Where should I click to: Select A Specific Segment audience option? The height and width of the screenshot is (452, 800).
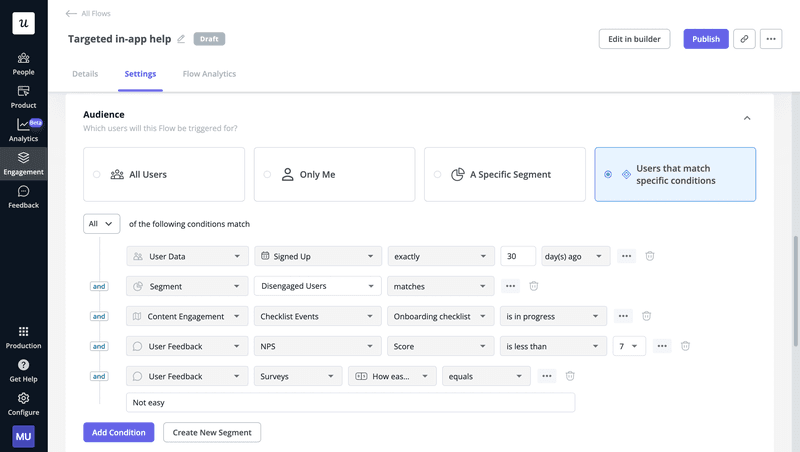pyautogui.click(x=505, y=174)
